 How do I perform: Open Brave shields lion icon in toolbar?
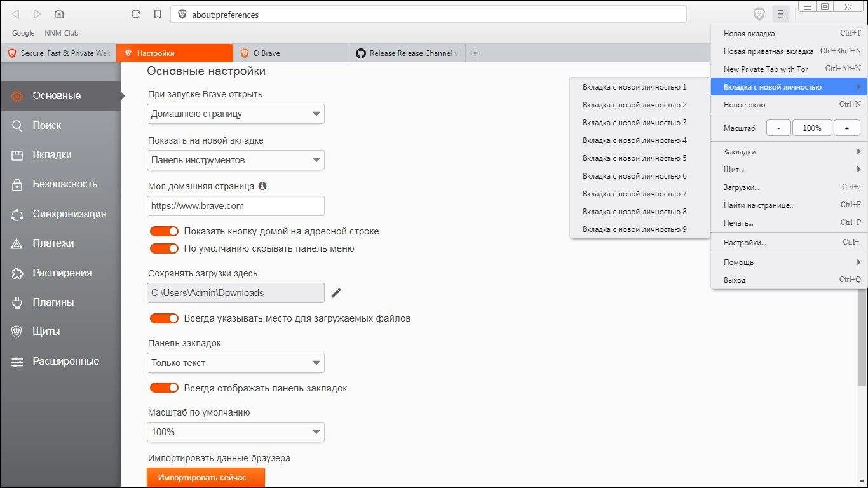click(x=759, y=14)
